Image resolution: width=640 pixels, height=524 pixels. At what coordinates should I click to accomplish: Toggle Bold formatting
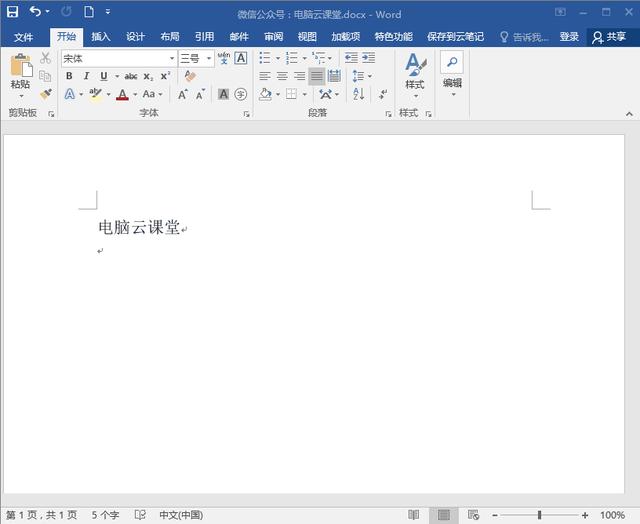(70, 76)
